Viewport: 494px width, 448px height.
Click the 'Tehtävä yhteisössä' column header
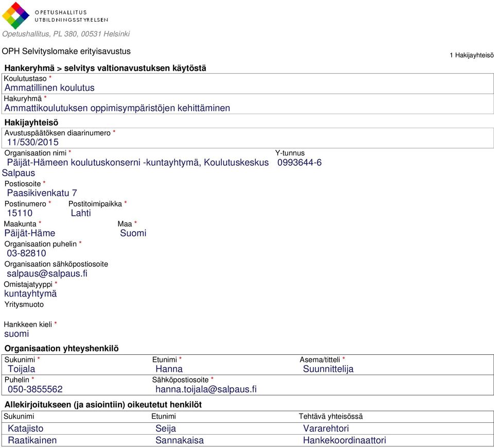point(331,417)
